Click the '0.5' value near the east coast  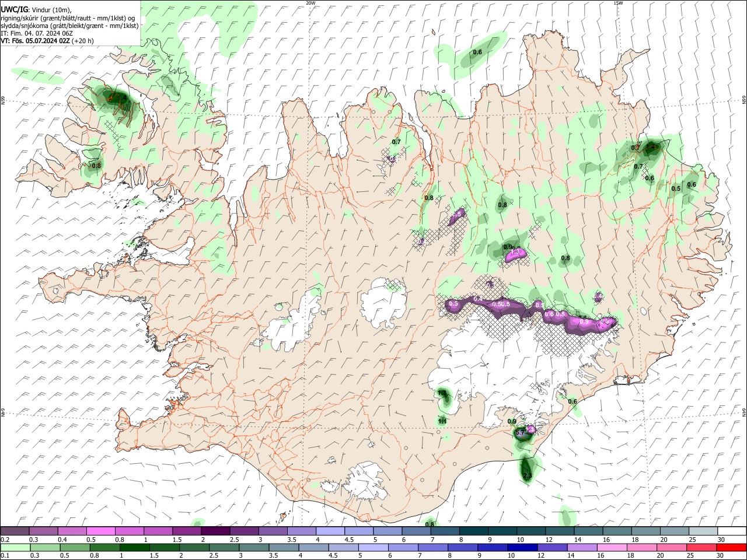676,189
